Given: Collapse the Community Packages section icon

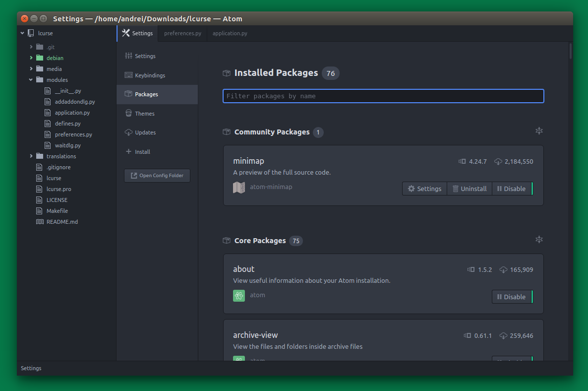Looking at the screenshot, I should pyautogui.click(x=539, y=131).
